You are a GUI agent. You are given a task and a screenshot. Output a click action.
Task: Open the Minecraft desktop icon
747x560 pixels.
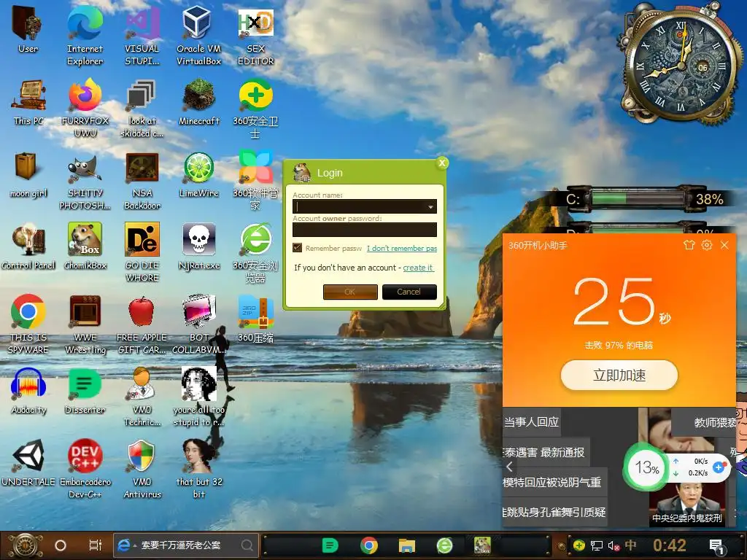pyautogui.click(x=198, y=102)
